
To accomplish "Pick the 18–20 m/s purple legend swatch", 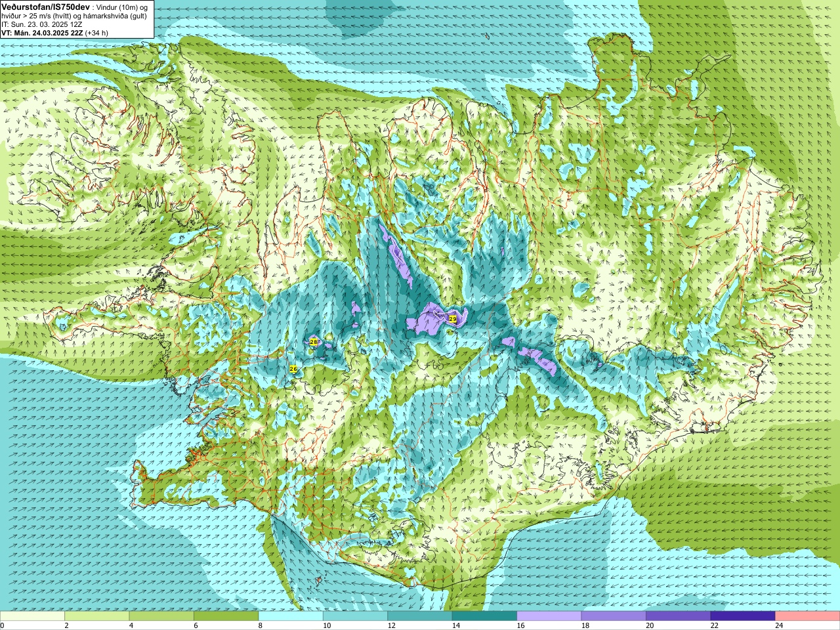I will (x=614, y=616).
